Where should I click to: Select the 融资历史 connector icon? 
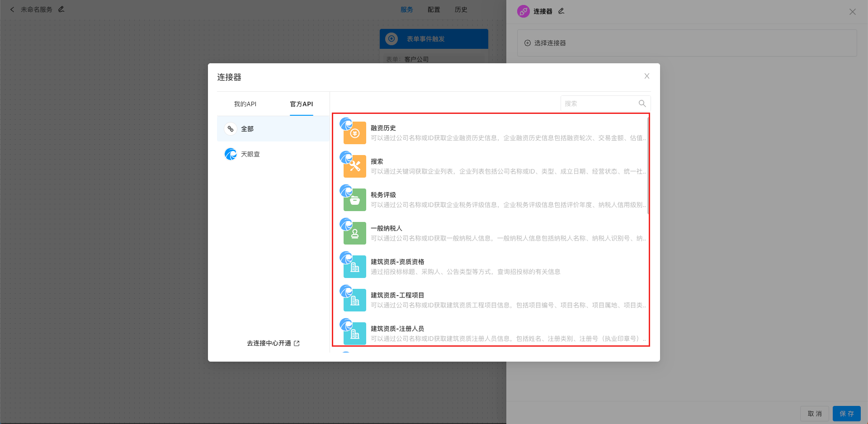pyautogui.click(x=354, y=132)
